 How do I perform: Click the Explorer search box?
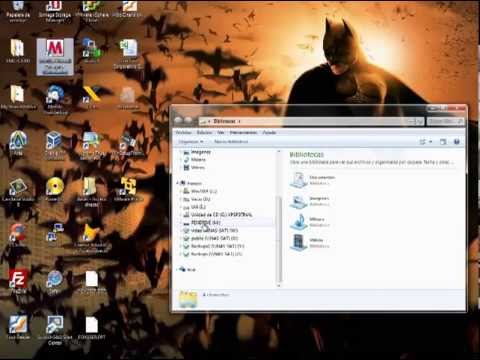click(446, 121)
